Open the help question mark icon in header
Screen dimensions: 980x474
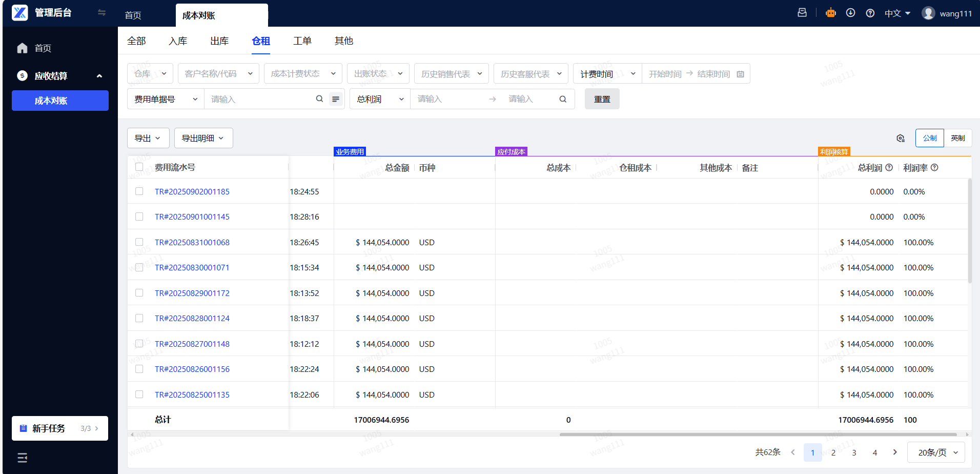pyautogui.click(x=870, y=13)
